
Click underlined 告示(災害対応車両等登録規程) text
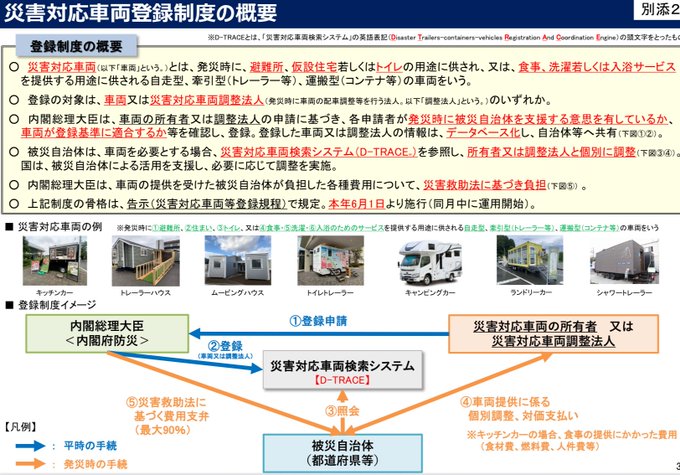(x=206, y=204)
